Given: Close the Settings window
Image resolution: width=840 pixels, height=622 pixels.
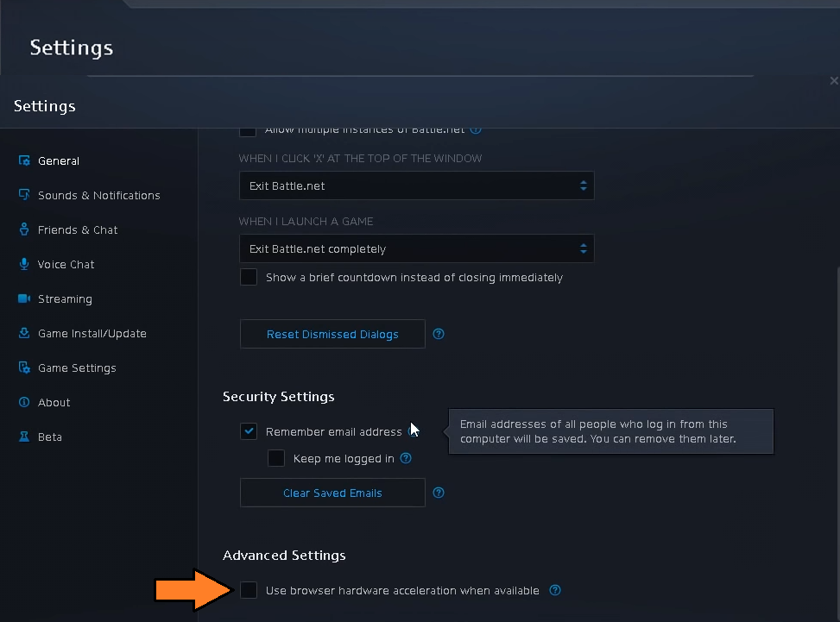Looking at the screenshot, I should pos(834,81).
